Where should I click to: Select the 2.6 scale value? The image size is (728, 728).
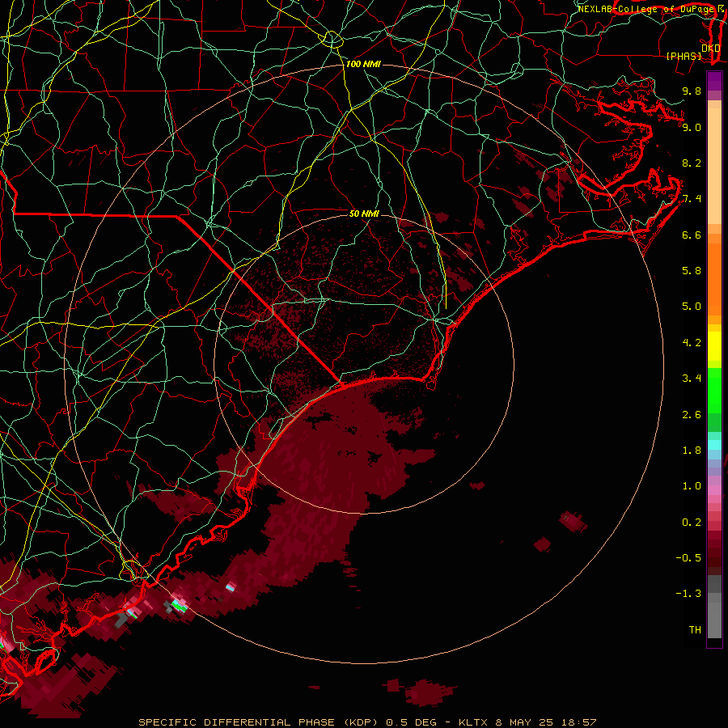point(692,415)
